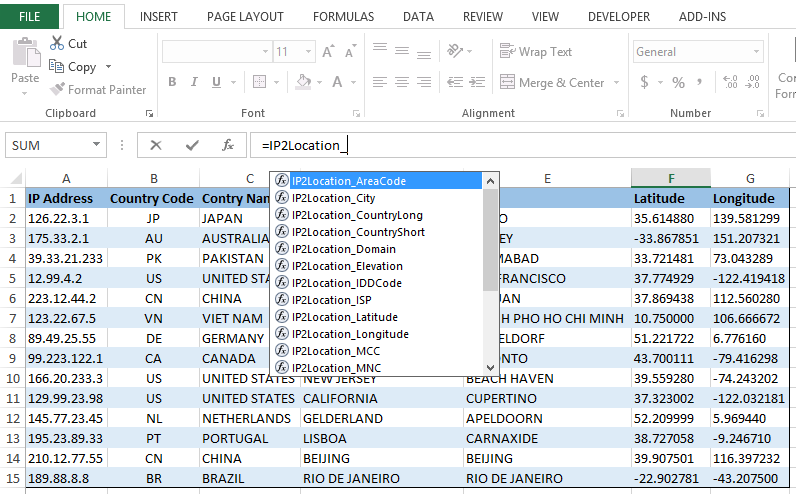Click the Cut scissors icon

(57, 44)
